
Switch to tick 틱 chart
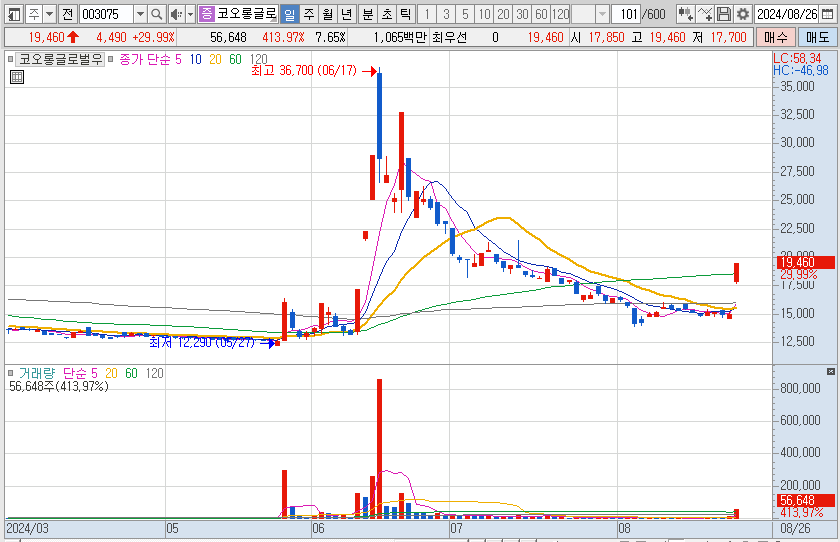pos(406,14)
